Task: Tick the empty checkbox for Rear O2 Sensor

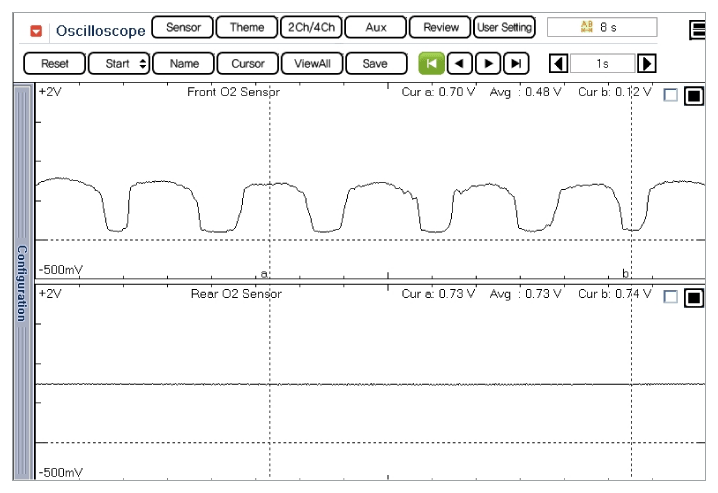Action: pyautogui.click(x=671, y=297)
